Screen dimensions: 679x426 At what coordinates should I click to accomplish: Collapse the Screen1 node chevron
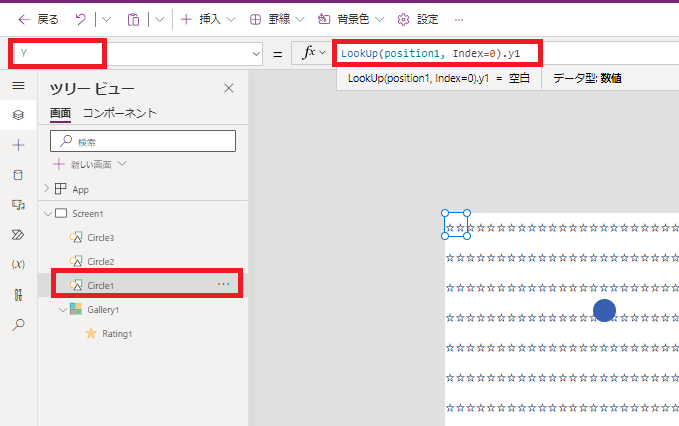[48, 214]
